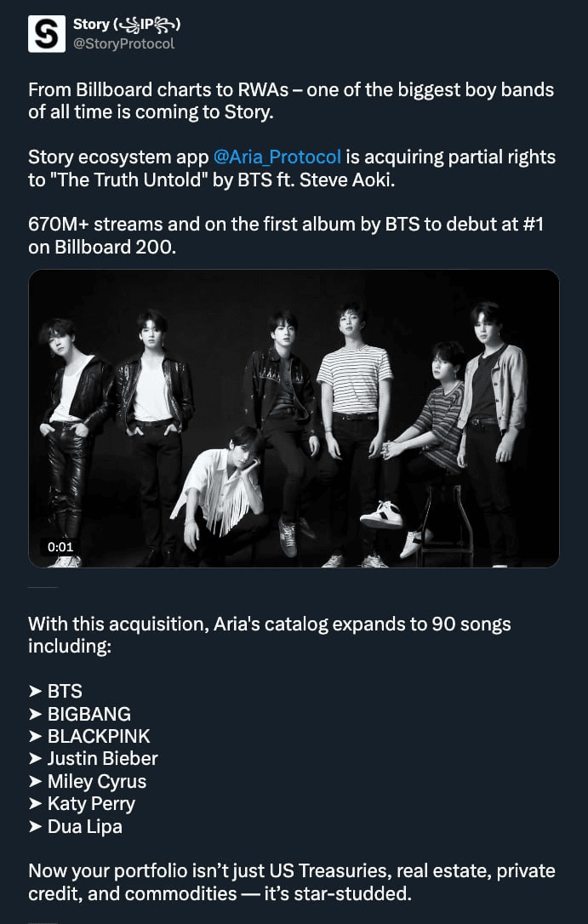
Task: Click the Story display name
Action: [x=127, y=24]
